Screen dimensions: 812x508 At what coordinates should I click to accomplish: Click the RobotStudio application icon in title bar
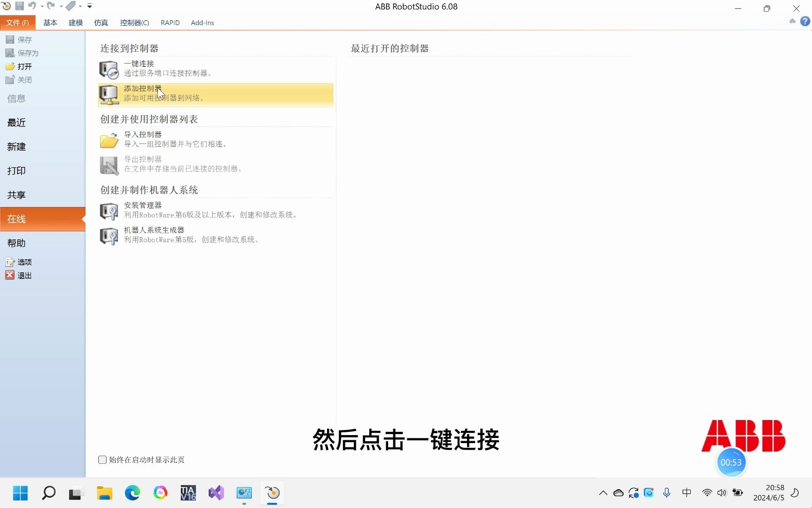(6, 6)
